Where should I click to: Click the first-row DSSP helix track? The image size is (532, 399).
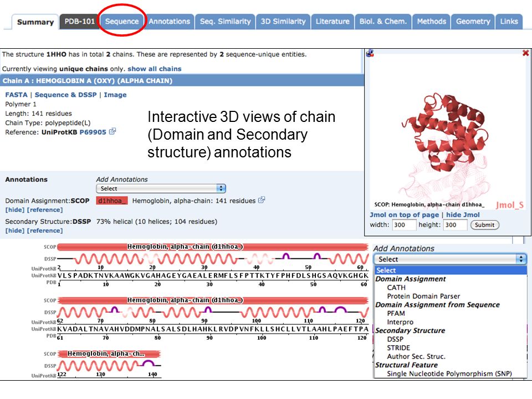tap(213, 259)
